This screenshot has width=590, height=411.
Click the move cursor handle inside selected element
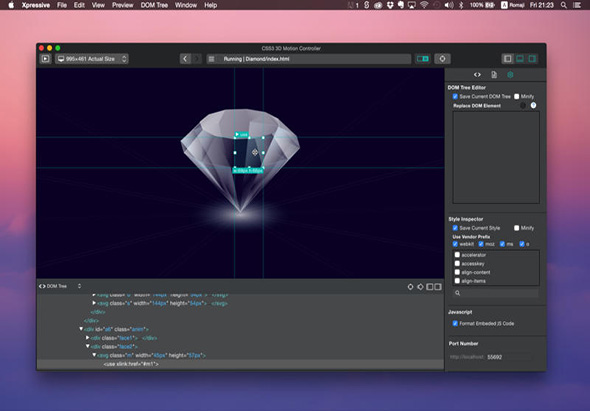coord(255,152)
